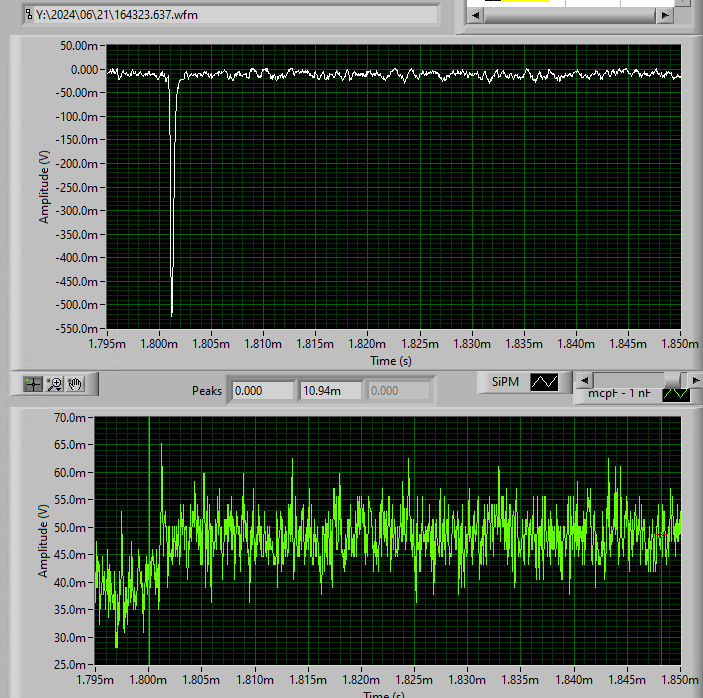
Task: Click right arrow of top-right horizontal scrollbar
Action: coord(665,15)
